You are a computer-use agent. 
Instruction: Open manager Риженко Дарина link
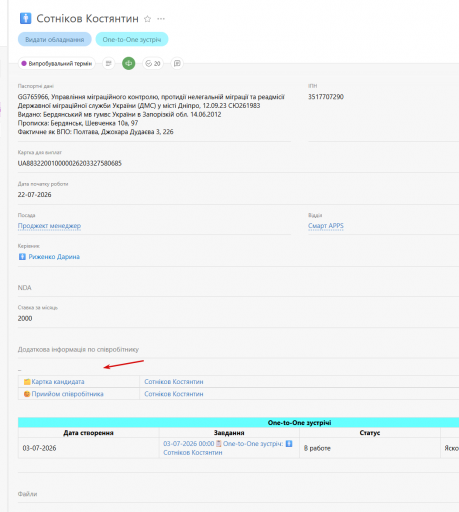(x=54, y=257)
